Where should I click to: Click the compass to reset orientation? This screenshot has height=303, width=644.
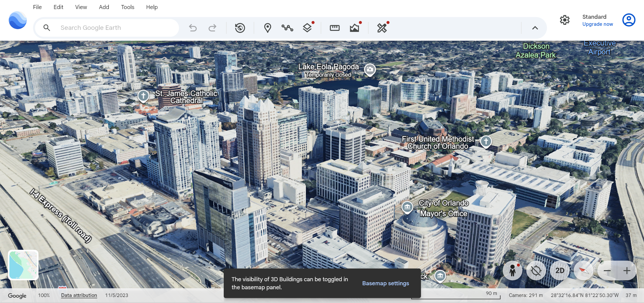583,270
